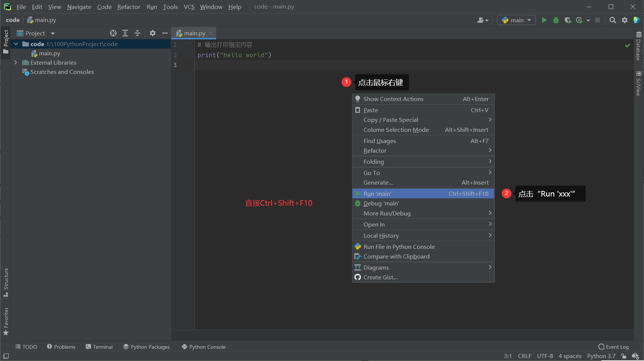Click the inspection checkmark in editor
The width and height of the screenshot is (644, 361).
tap(628, 45)
